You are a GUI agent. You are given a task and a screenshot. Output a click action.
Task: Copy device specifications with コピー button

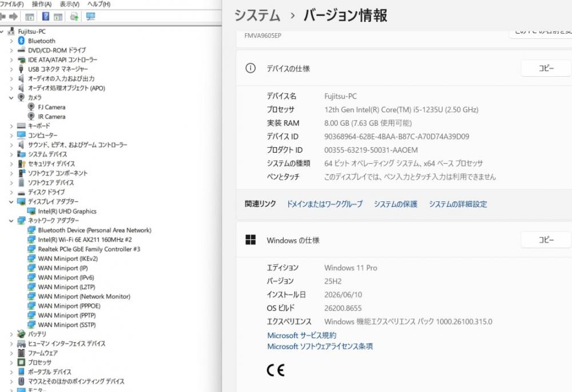click(546, 68)
